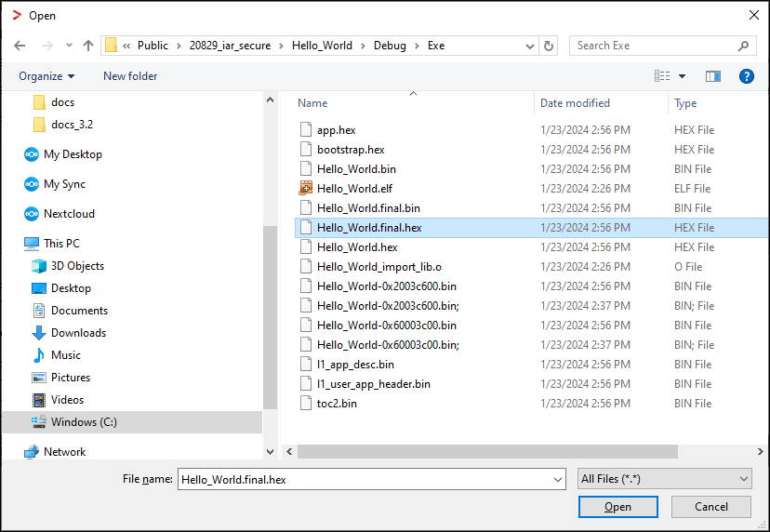Click the search magnifier icon

(x=743, y=46)
